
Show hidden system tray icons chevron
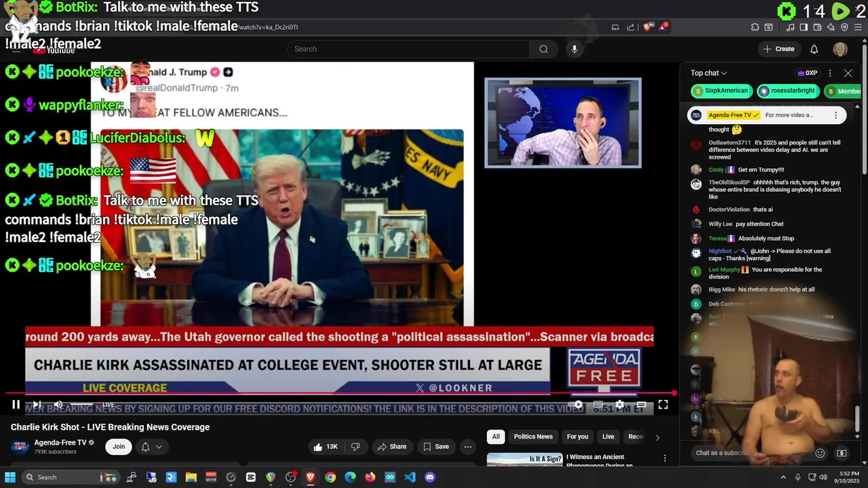tap(783, 477)
